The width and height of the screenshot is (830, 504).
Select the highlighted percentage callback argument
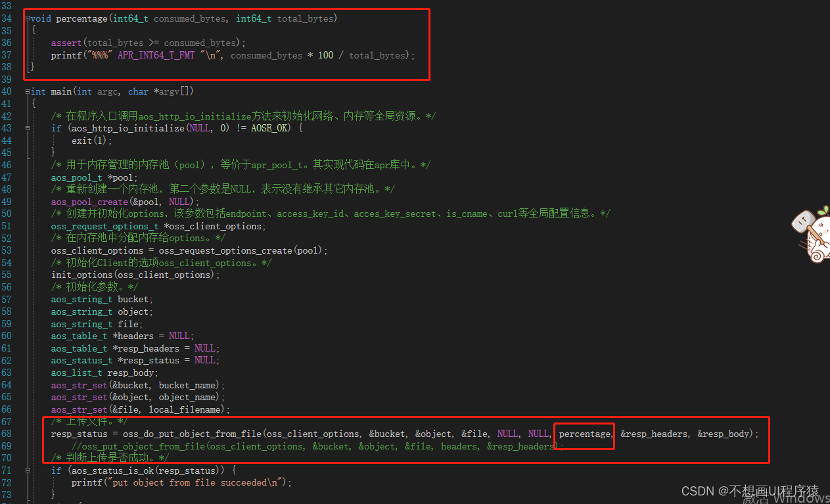584,434
